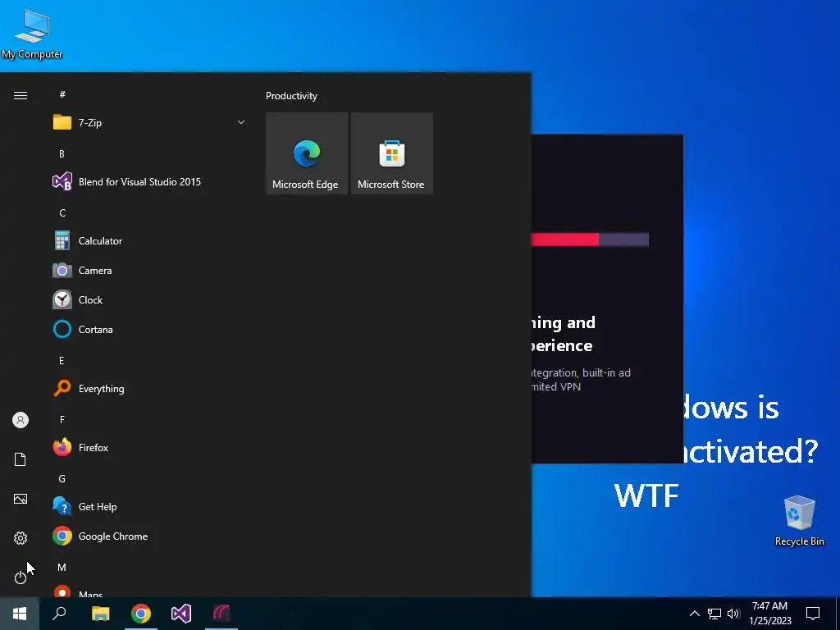
Task: Click the Windows Start button
Action: [x=20, y=614]
